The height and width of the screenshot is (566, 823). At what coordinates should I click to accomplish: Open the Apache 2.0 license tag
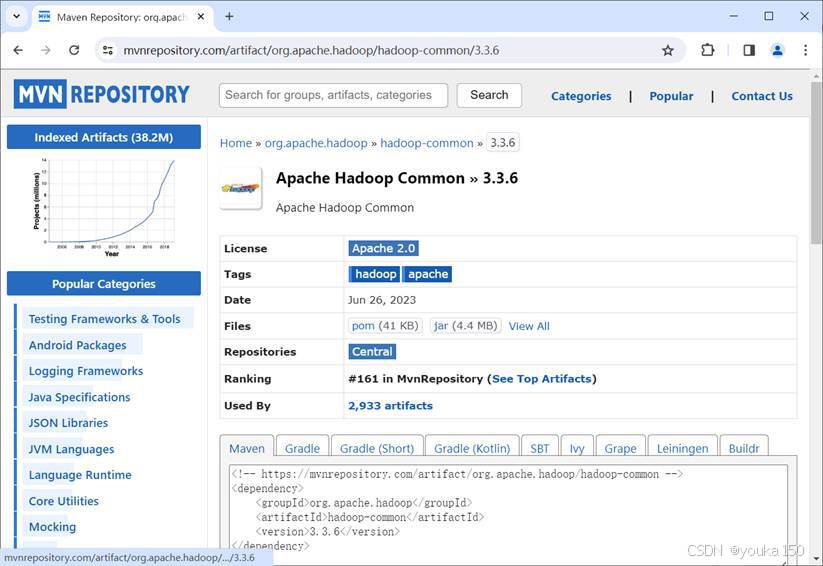coord(383,248)
